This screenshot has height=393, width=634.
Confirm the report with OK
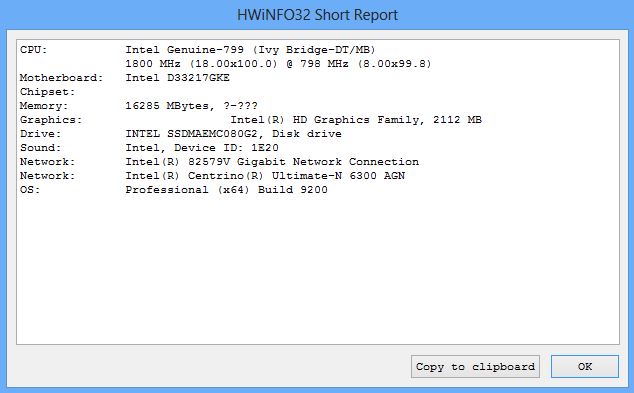coord(585,367)
